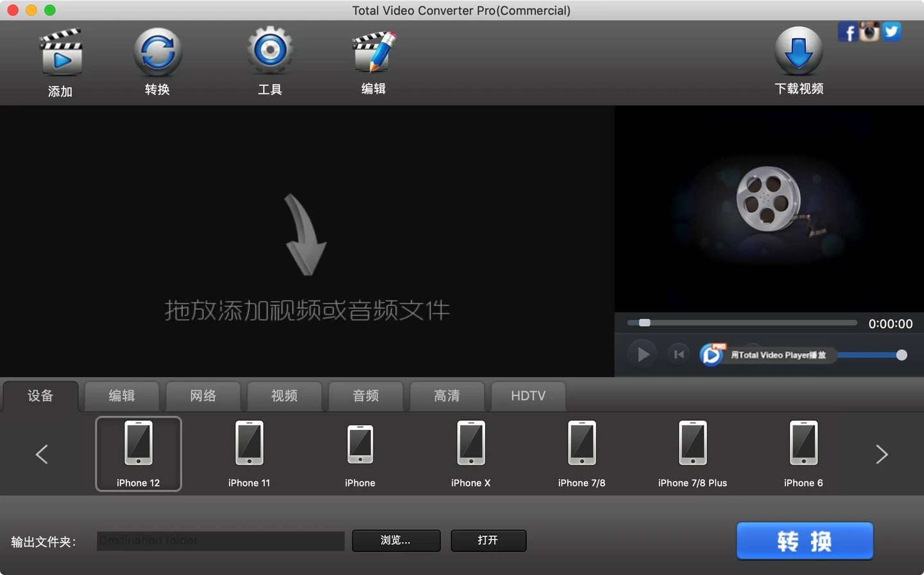Image resolution: width=924 pixels, height=575 pixels.
Task: Open the 工具 (Tools) gear icon
Action: click(x=270, y=51)
